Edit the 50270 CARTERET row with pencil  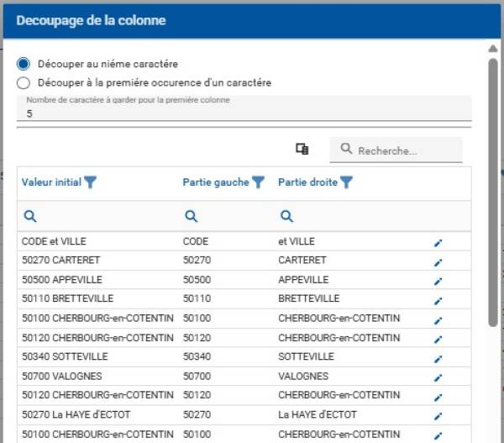click(x=438, y=261)
